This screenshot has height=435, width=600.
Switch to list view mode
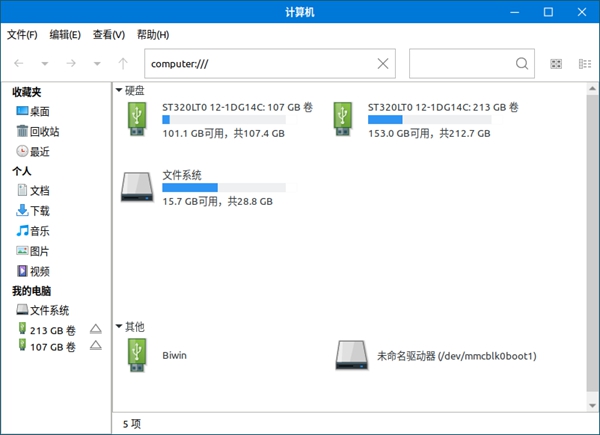(x=584, y=64)
